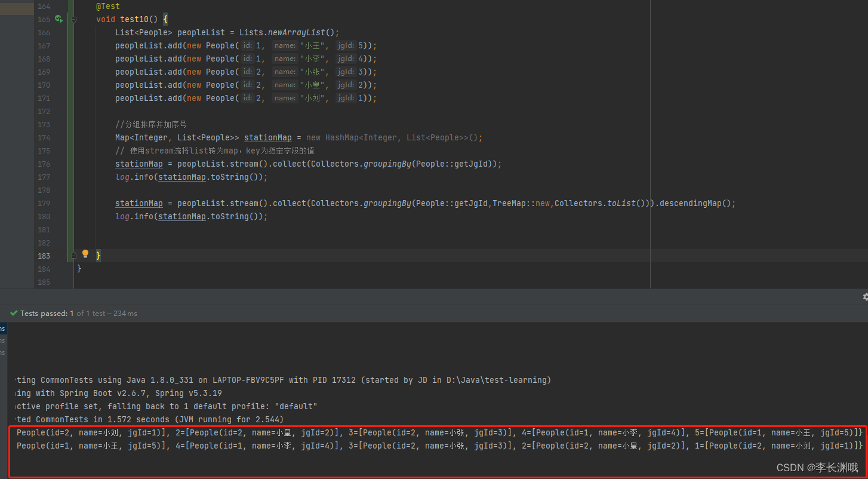Image resolution: width=868 pixels, height=479 pixels.
Task: Run test10 via the green gutter icon
Action: pyautogui.click(x=59, y=19)
